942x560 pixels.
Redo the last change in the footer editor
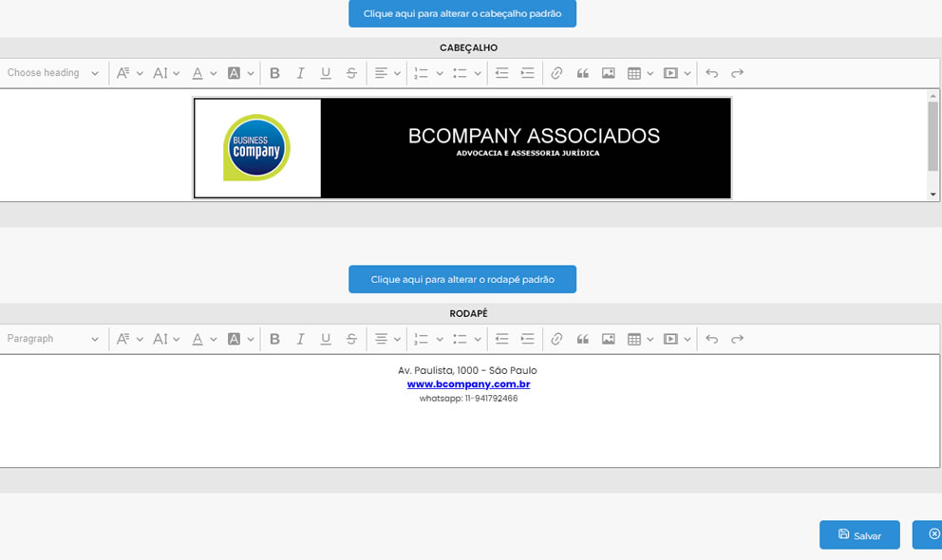(738, 339)
